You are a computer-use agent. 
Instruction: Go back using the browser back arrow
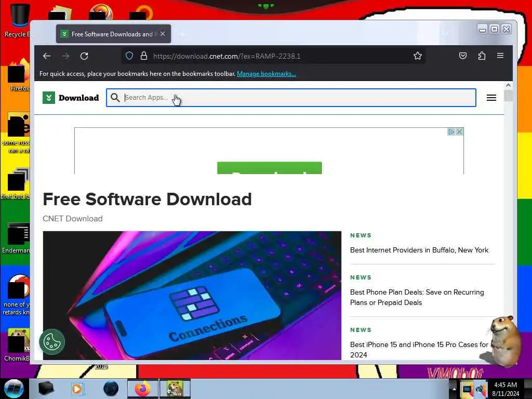point(47,56)
